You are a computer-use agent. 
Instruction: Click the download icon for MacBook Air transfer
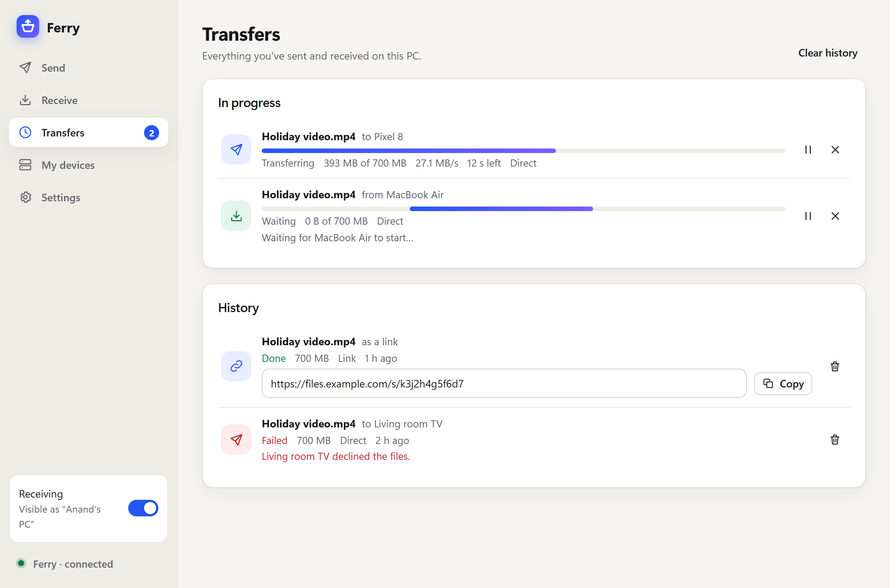(236, 216)
